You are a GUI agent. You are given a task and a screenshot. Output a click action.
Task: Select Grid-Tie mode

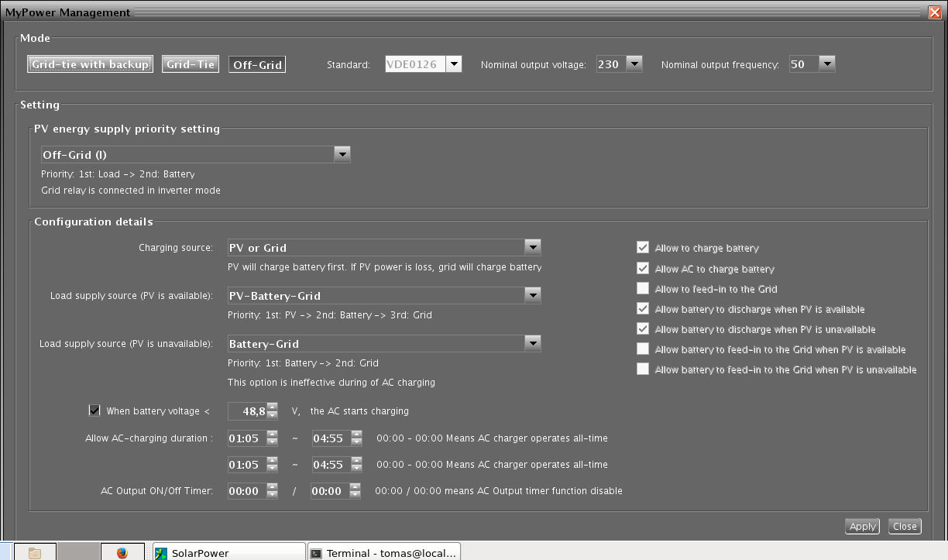pyautogui.click(x=191, y=64)
